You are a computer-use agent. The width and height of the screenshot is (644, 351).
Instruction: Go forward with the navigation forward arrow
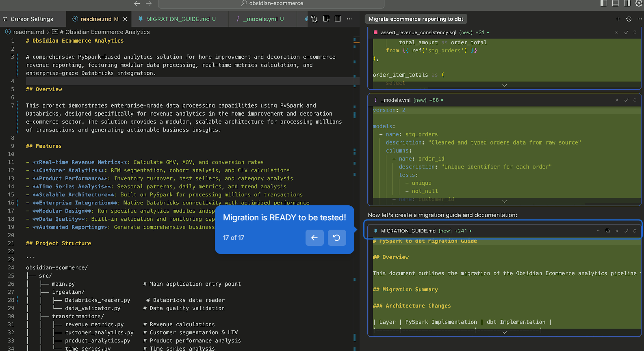coord(149,3)
